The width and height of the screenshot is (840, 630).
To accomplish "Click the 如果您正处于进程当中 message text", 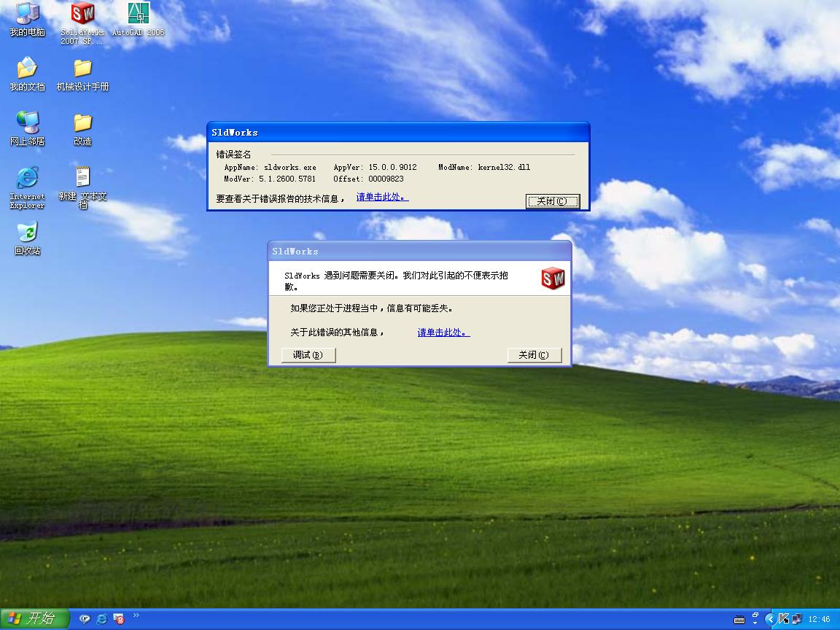I will pos(373,308).
